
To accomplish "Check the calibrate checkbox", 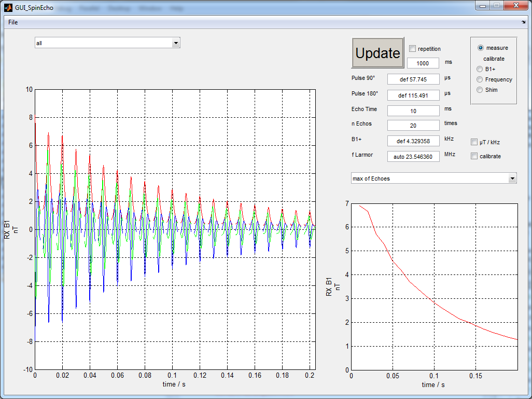I will click(x=474, y=156).
